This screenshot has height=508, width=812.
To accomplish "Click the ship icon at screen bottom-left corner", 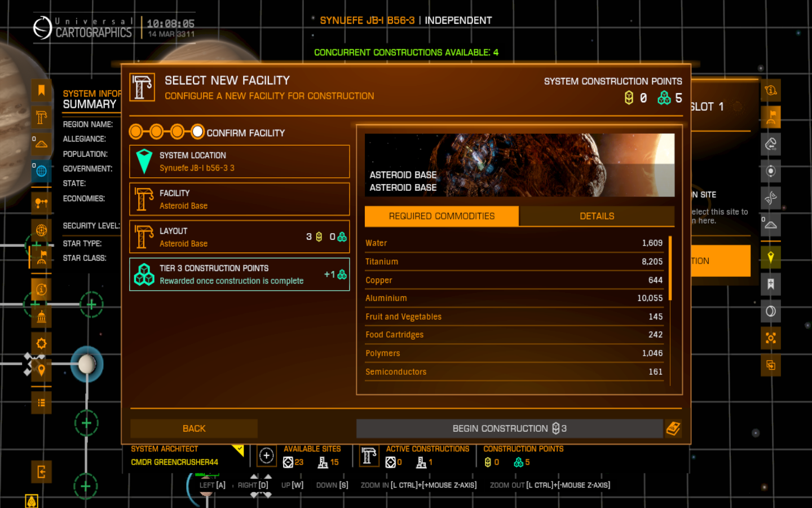I will click(x=32, y=501).
